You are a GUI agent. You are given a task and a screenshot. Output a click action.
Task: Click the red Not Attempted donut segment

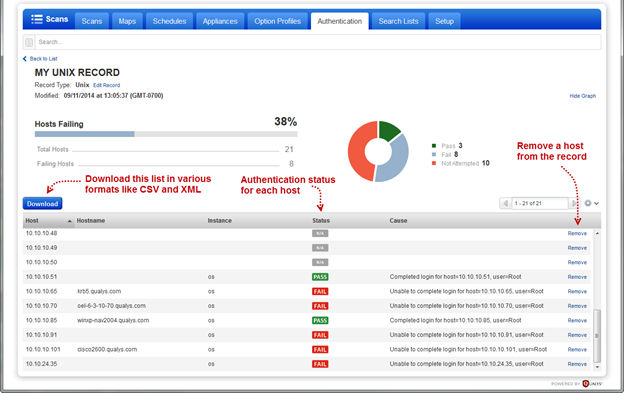click(x=357, y=151)
